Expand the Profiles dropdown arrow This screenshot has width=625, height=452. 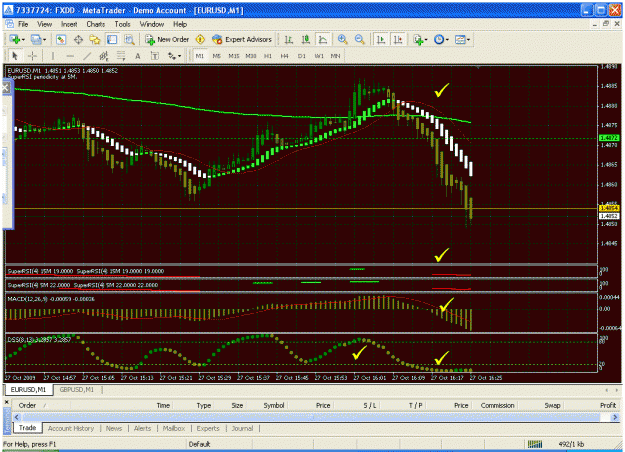(x=44, y=39)
